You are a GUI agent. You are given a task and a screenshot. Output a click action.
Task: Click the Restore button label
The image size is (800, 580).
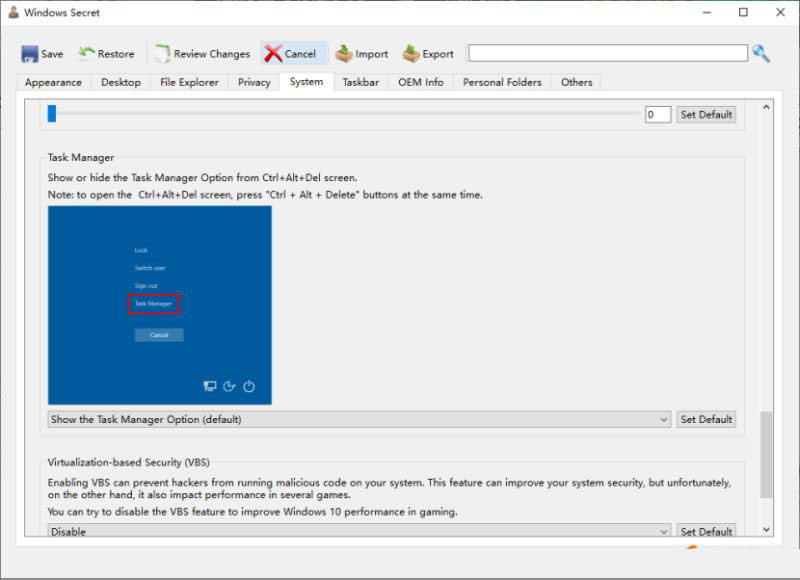[116, 54]
